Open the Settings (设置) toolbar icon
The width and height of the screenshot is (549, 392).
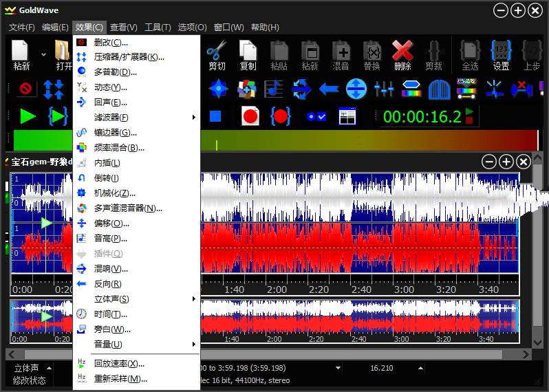point(501,55)
